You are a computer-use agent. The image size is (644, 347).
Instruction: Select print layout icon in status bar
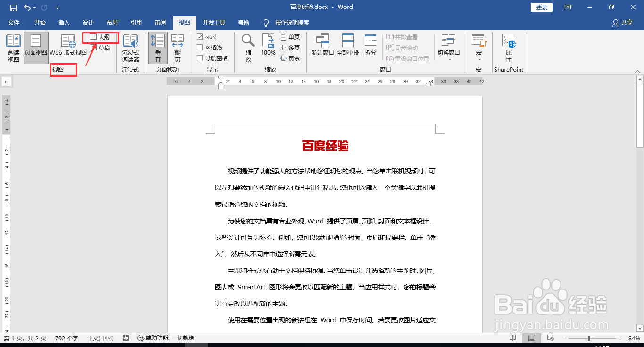point(532,338)
